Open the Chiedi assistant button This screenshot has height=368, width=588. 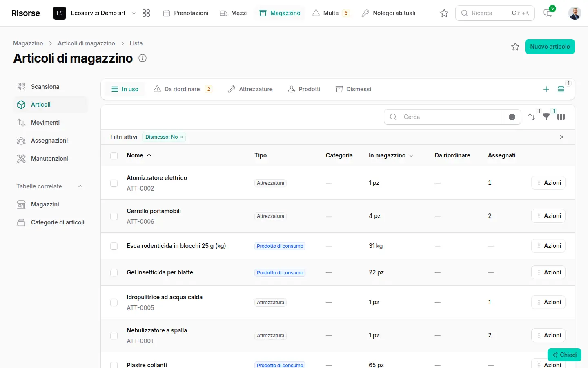click(x=564, y=355)
